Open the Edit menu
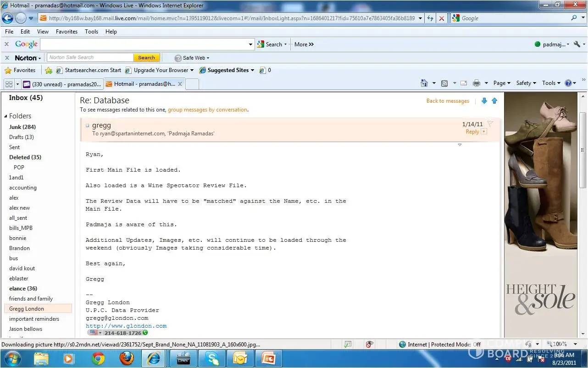Viewport: 588px width, 368px height. (x=25, y=32)
